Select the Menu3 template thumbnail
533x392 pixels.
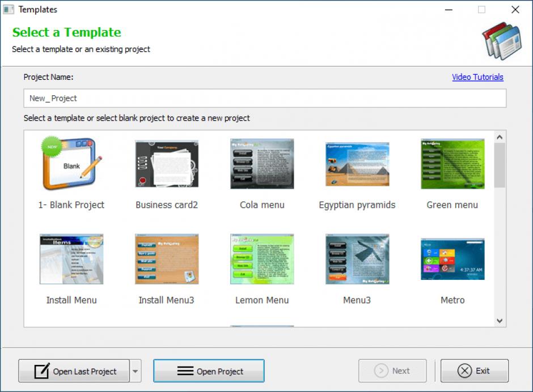coord(357,259)
